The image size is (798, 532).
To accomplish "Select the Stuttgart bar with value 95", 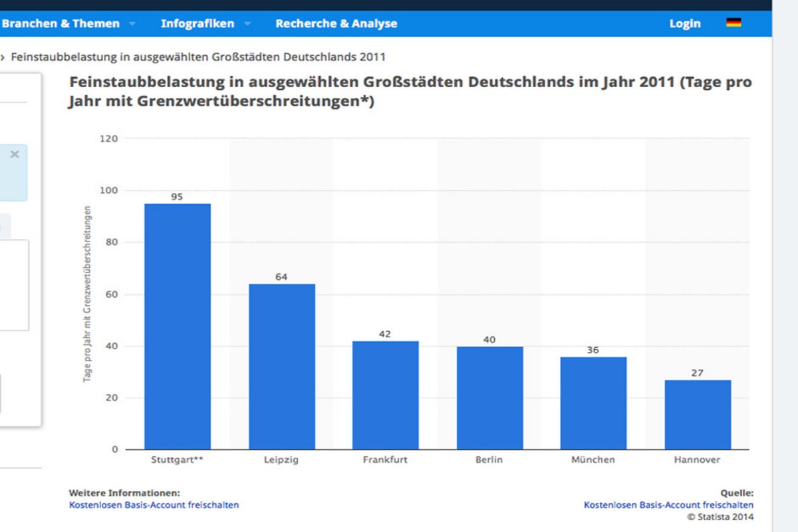I will click(x=178, y=326).
